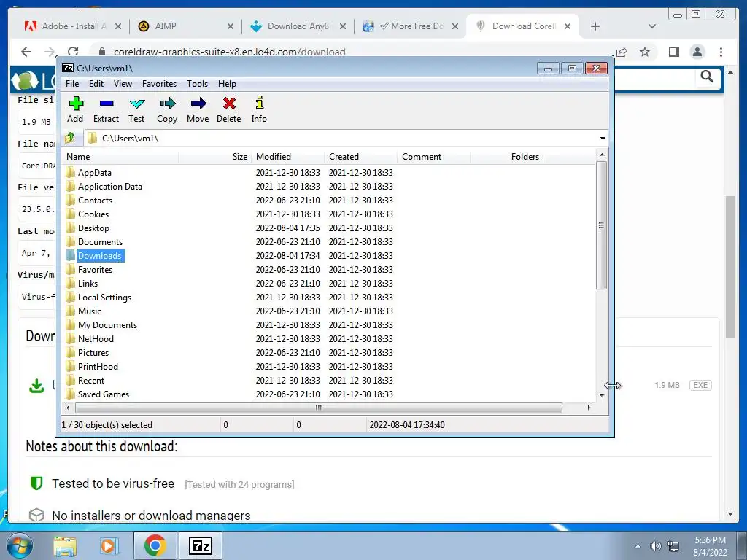Click the Extract toolbar icon

[x=106, y=109]
